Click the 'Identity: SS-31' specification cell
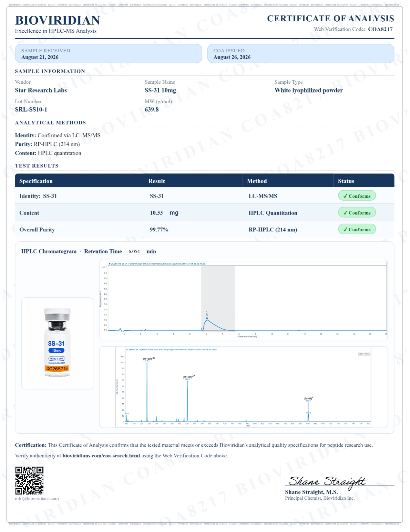Screen dimensions: 410x532 [38, 196]
